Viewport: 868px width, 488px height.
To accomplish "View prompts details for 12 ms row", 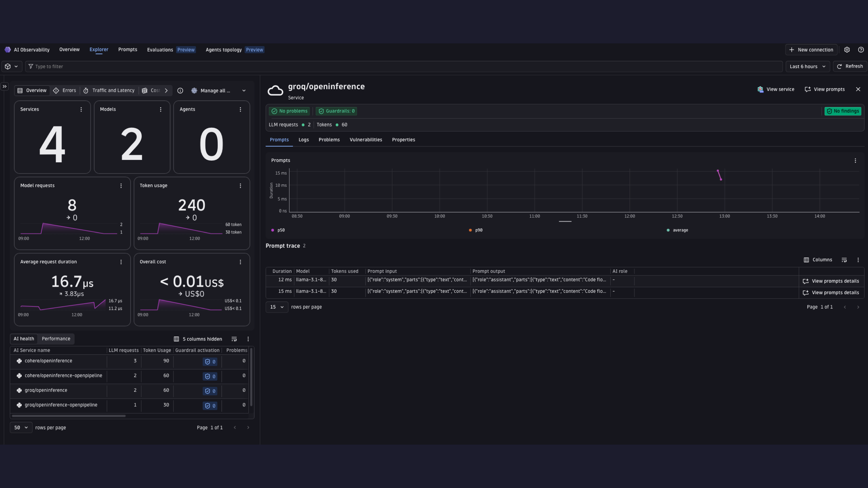I will pyautogui.click(x=831, y=281).
